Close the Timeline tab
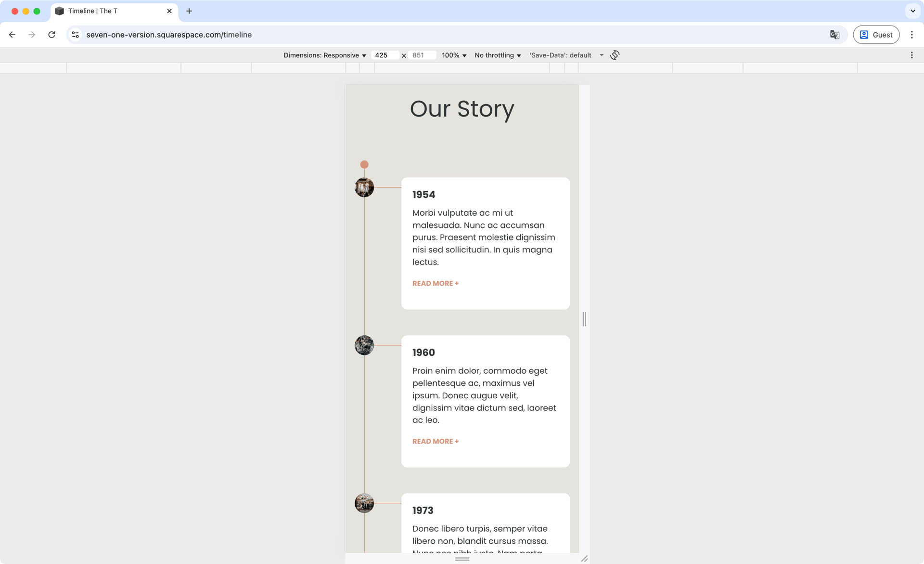Viewport: 924px width, 564px height. [169, 11]
